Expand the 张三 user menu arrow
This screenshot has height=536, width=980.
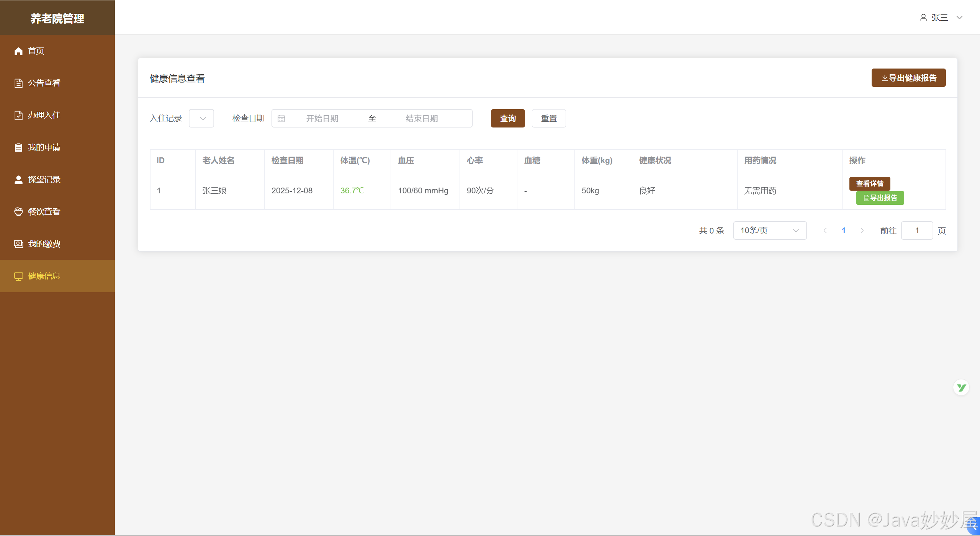[x=959, y=18]
